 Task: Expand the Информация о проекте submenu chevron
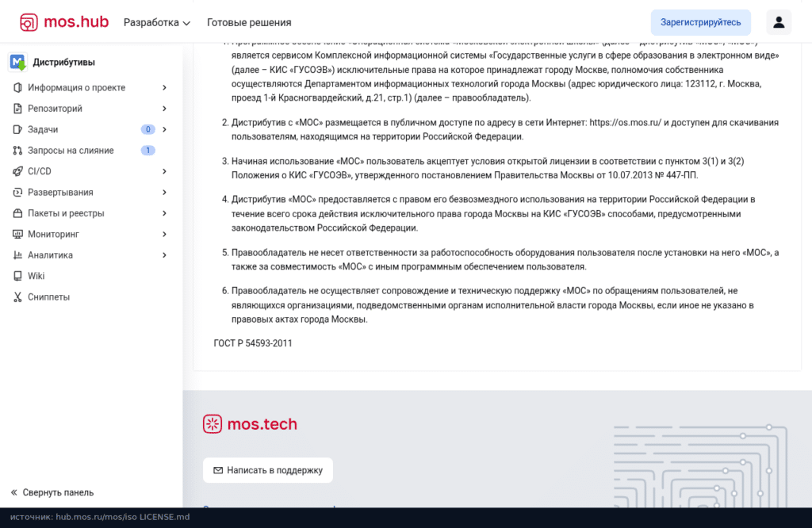coord(164,87)
